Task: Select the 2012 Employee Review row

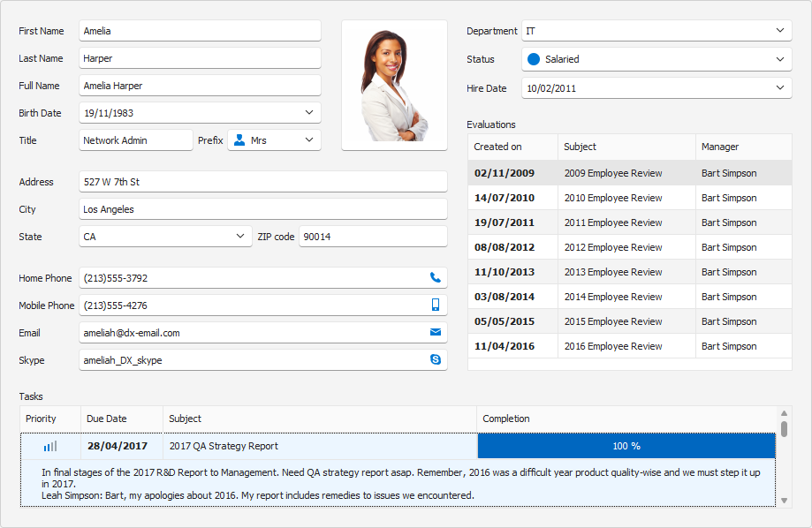Action: point(630,247)
